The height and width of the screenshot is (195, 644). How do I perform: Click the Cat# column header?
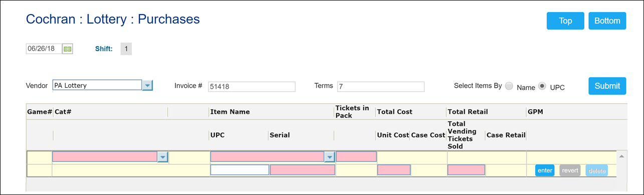click(x=63, y=112)
